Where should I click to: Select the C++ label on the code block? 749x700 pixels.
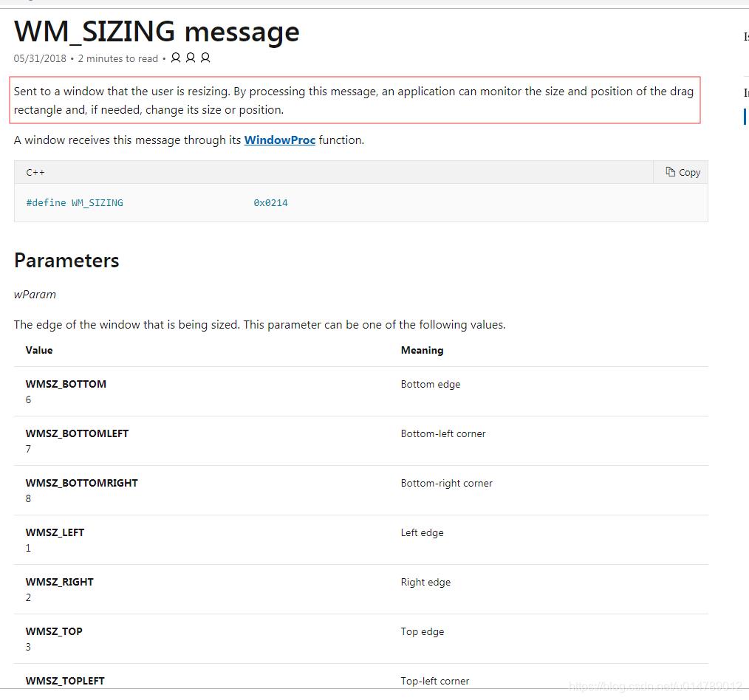35,171
